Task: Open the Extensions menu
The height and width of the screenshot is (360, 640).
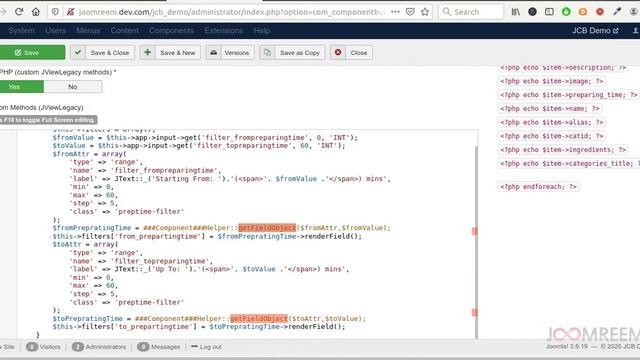Action: 223,31
